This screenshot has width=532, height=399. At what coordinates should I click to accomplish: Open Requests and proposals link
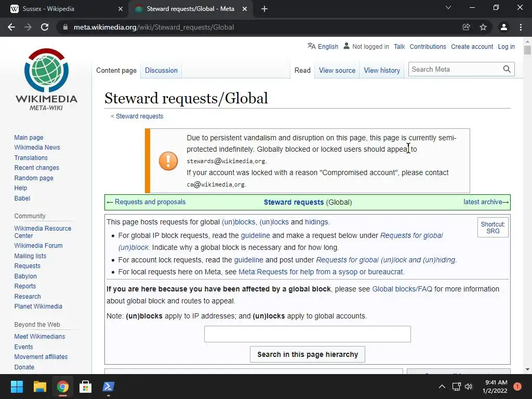[150, 202]
